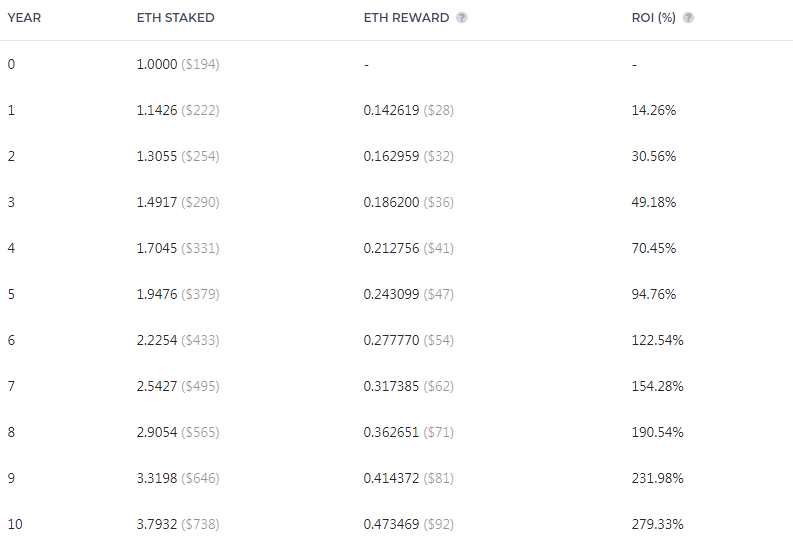Click the year 5 row number

11,294
